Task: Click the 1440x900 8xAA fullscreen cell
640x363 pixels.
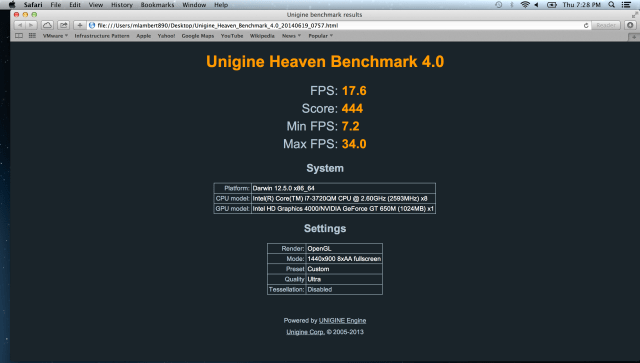Action: [344, 259]
